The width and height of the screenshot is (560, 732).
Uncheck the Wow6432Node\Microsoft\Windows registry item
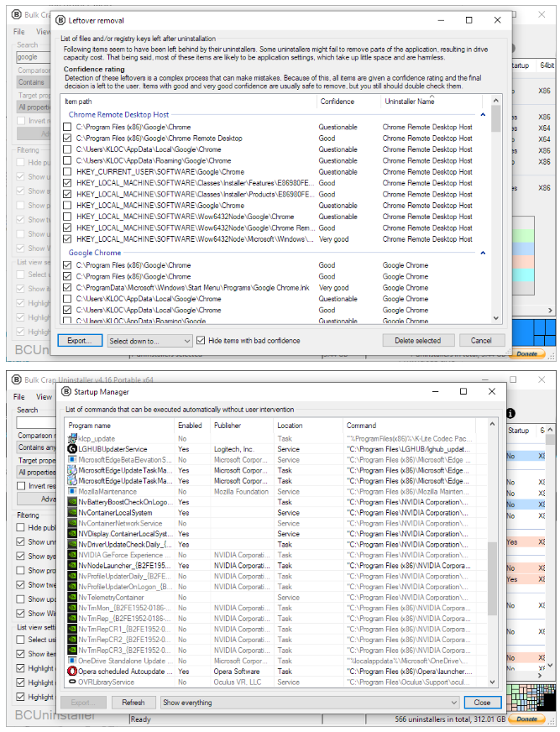click(67, 239)
